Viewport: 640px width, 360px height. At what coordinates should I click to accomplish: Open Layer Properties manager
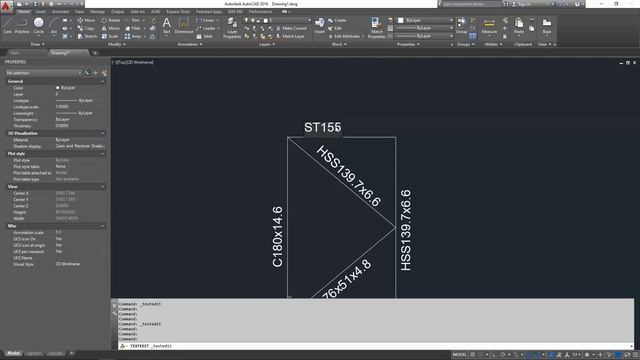tap(232, 28)
